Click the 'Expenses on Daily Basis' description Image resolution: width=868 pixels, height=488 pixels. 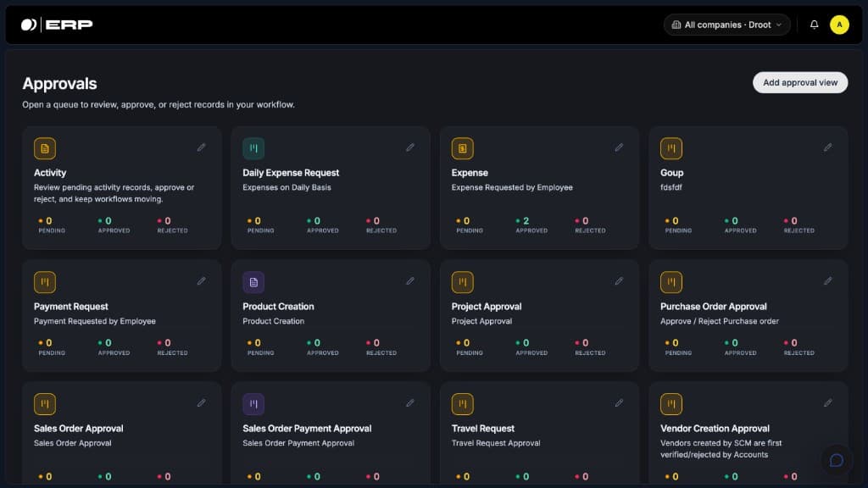tap(287, 187)
